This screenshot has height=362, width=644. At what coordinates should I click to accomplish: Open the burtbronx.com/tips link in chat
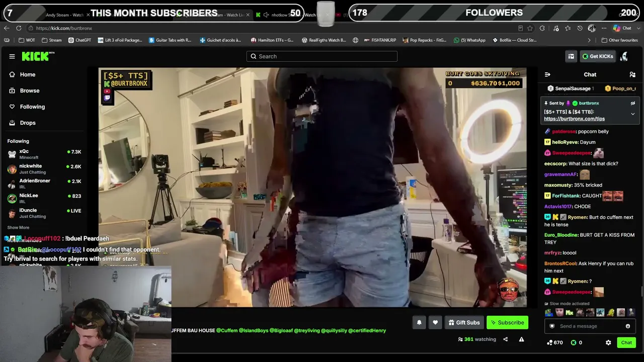[574, 119]
